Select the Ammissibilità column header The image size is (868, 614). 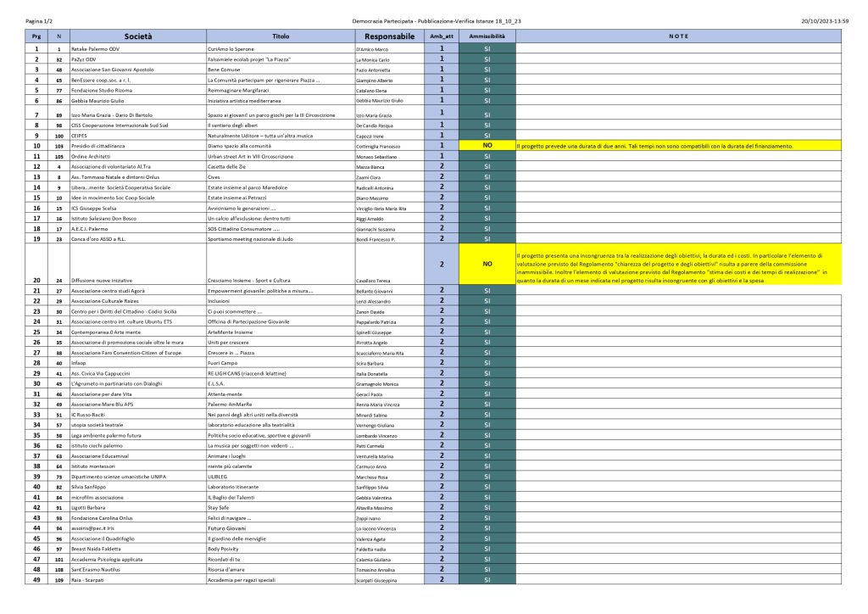(487, 36)
